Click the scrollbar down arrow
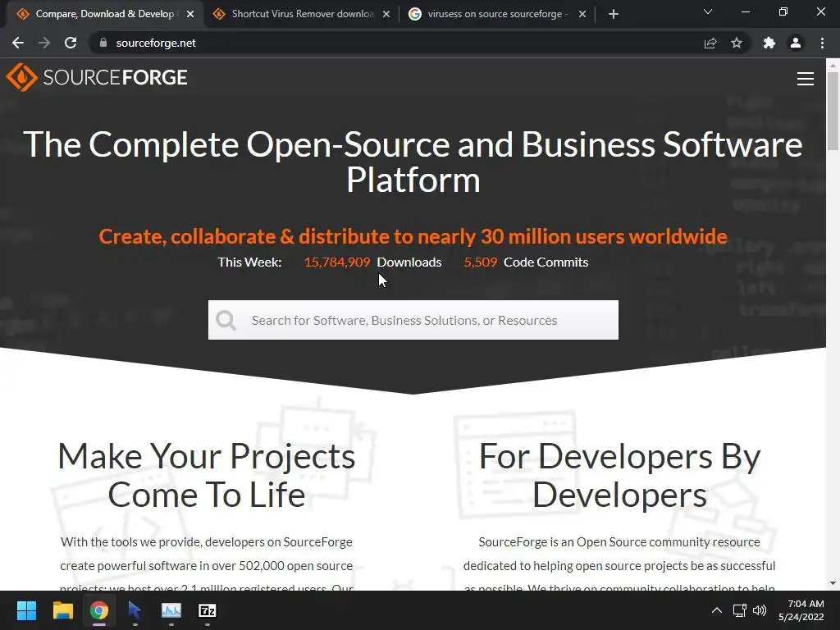This screenshot has height=630, width=840. [x=833, y=583]
